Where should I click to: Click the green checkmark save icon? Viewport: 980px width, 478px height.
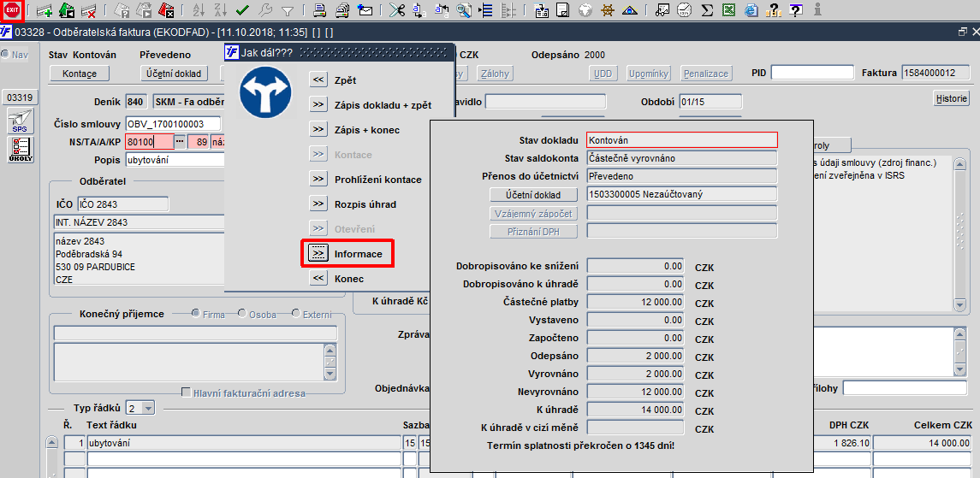coord(243,10)
